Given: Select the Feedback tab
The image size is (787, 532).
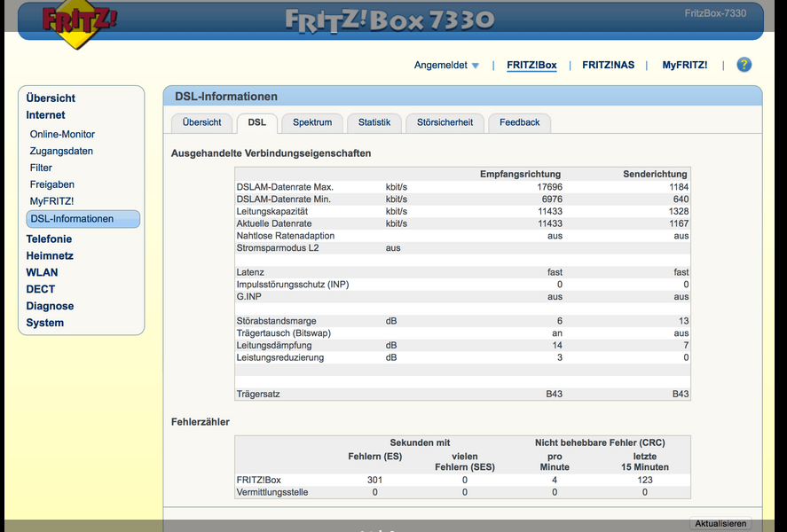Looking at the screenshot, I should point(519,122).
